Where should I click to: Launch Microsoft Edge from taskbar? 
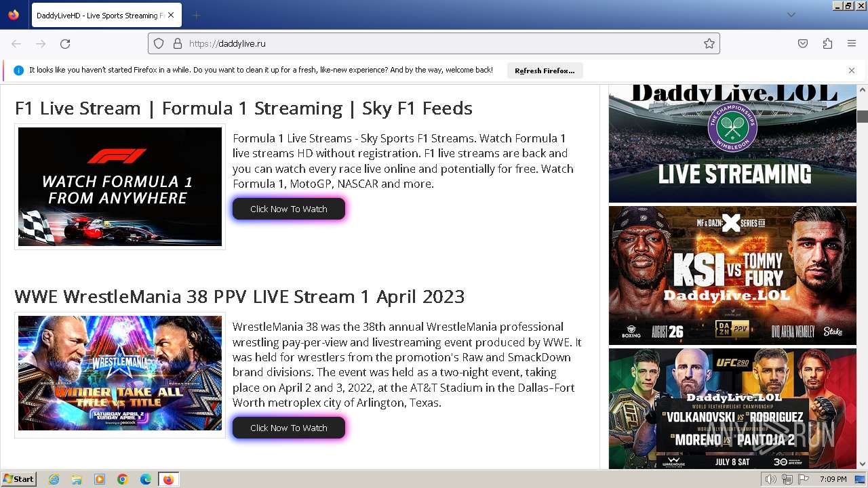pyautogui.click(x=146, y=479)
